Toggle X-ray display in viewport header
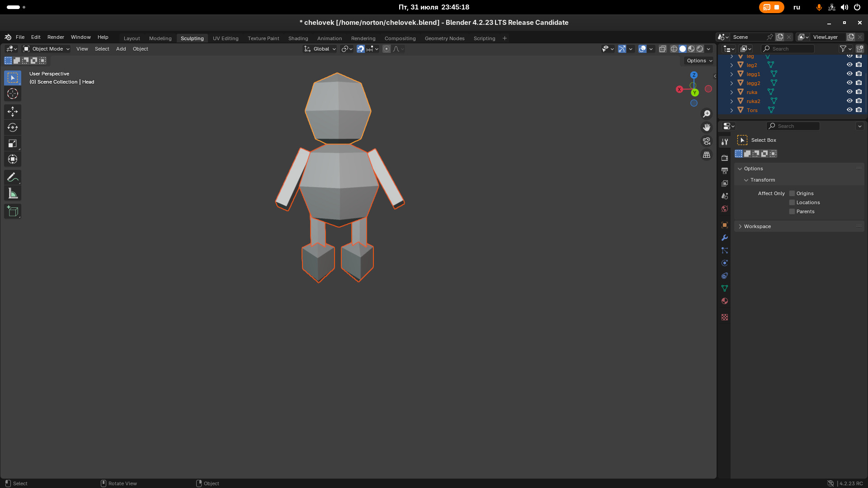The width and height of the screenshot is (868, 488). pos(663,49)
